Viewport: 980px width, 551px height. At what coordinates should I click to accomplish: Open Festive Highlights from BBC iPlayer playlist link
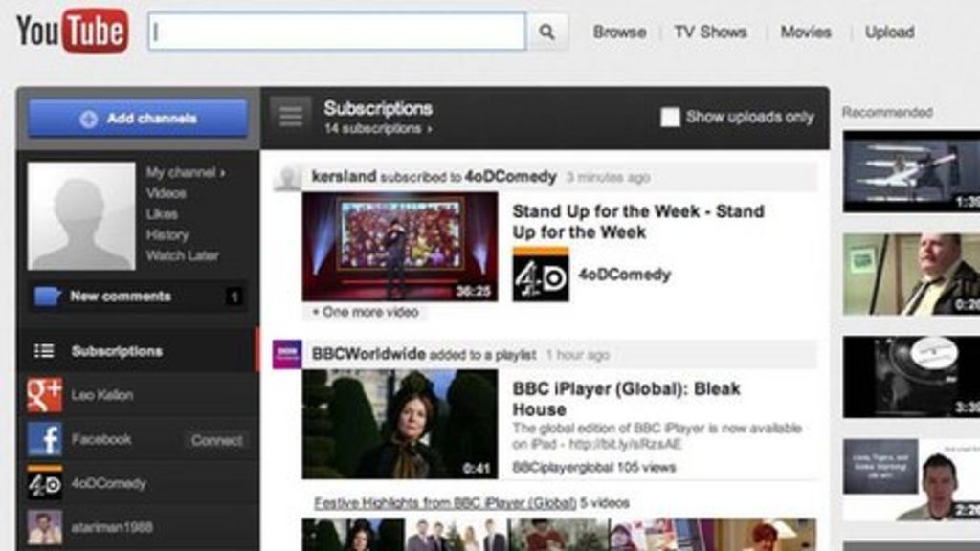(x=445, y=503)
